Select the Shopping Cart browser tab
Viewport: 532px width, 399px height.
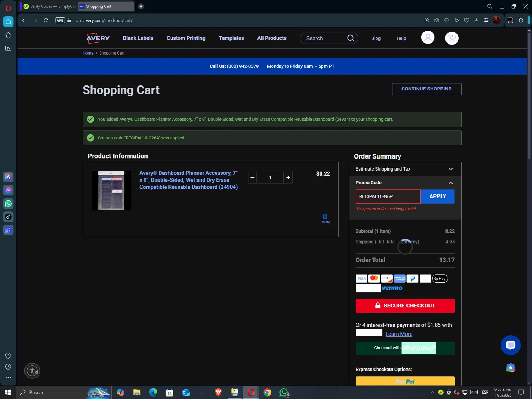(x=106, y=6)
